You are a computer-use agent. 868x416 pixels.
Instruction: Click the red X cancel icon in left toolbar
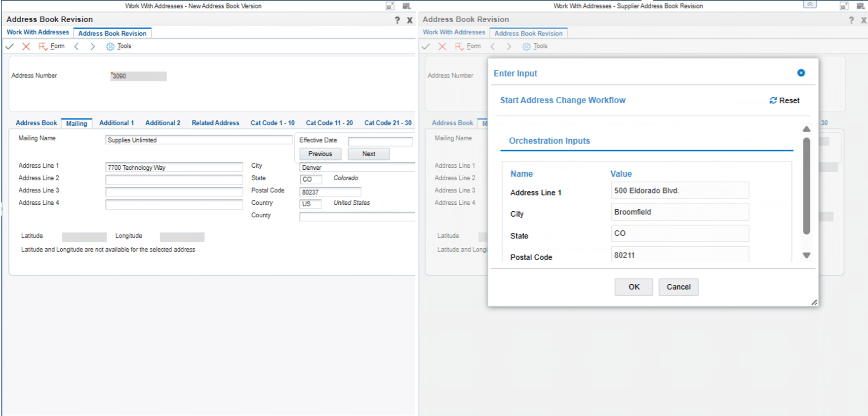(26, 46)
